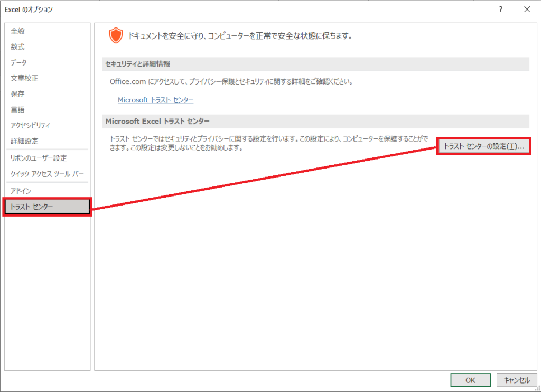
Task: Select the 数式 category
Action: (17, 47)
